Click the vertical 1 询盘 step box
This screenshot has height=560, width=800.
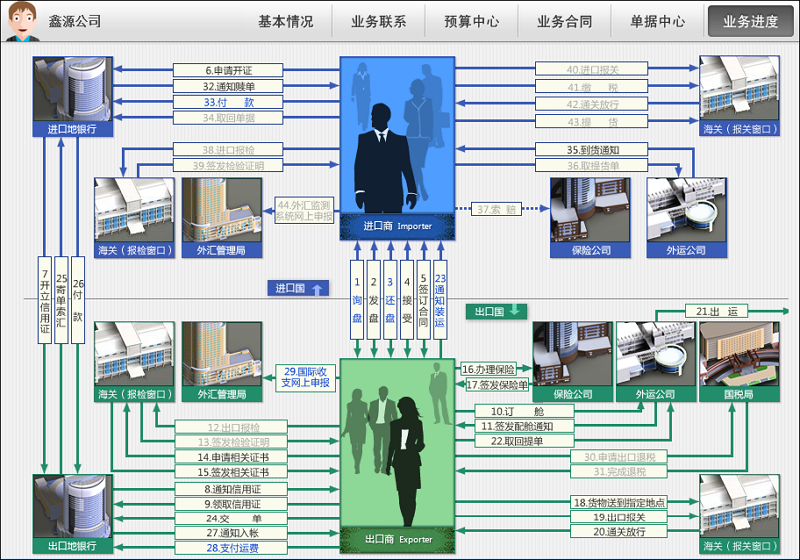357,299
